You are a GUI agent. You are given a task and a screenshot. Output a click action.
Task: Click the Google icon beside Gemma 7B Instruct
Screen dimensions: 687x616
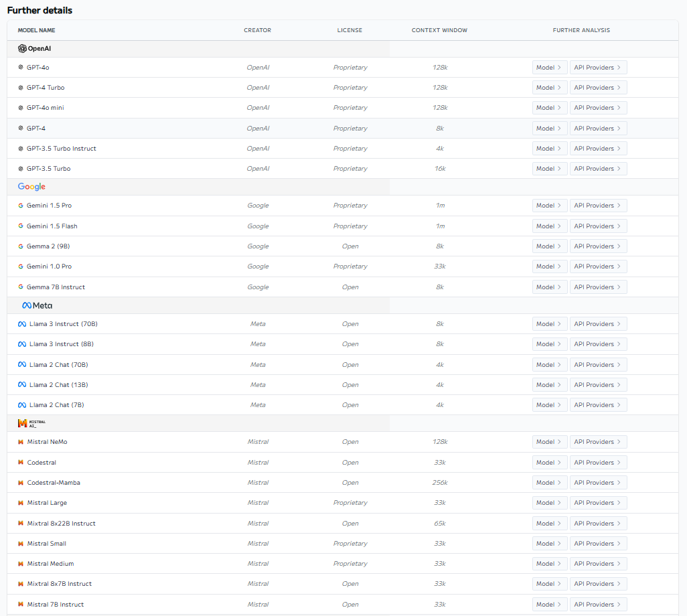21,287
